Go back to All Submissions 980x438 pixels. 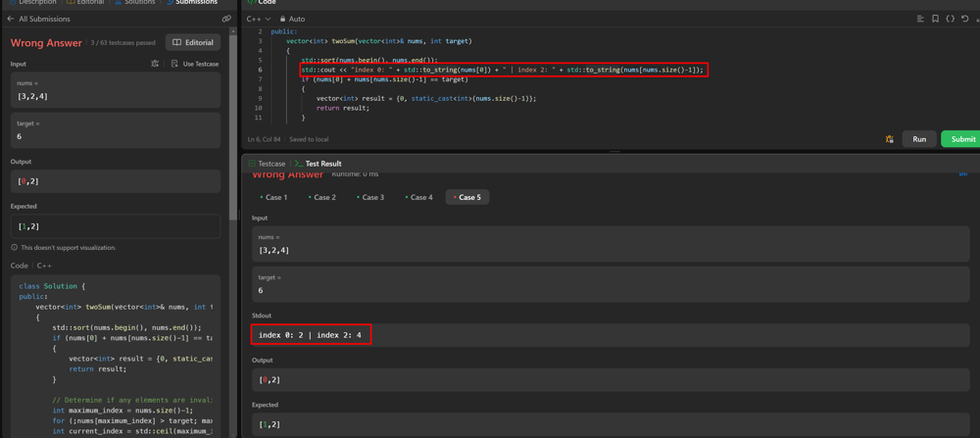pos(40,19)
